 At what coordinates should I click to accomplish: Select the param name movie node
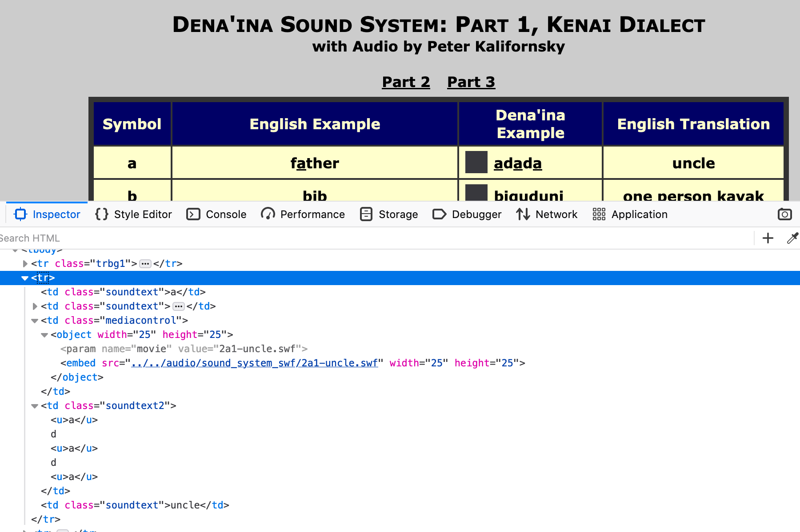[184, 349]
